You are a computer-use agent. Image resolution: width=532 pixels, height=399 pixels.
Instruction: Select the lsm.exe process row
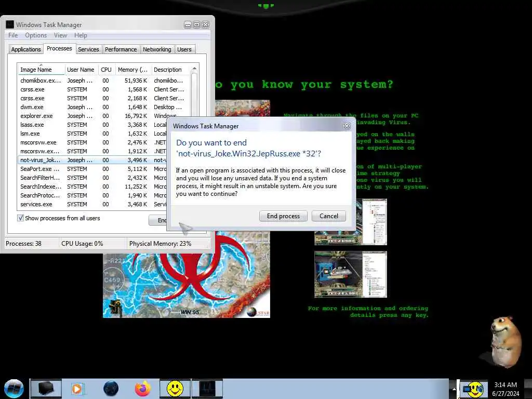tap(91, 134)
